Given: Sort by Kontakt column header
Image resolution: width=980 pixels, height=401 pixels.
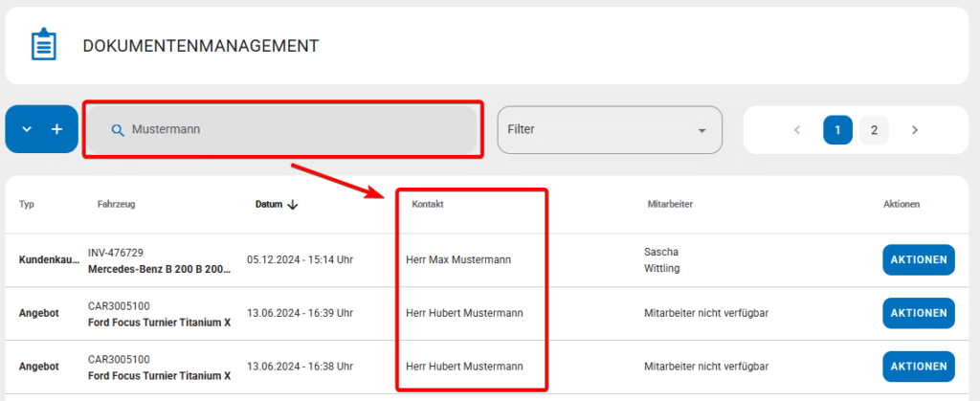Looking at the screenshot, I should tap(428, 204).
